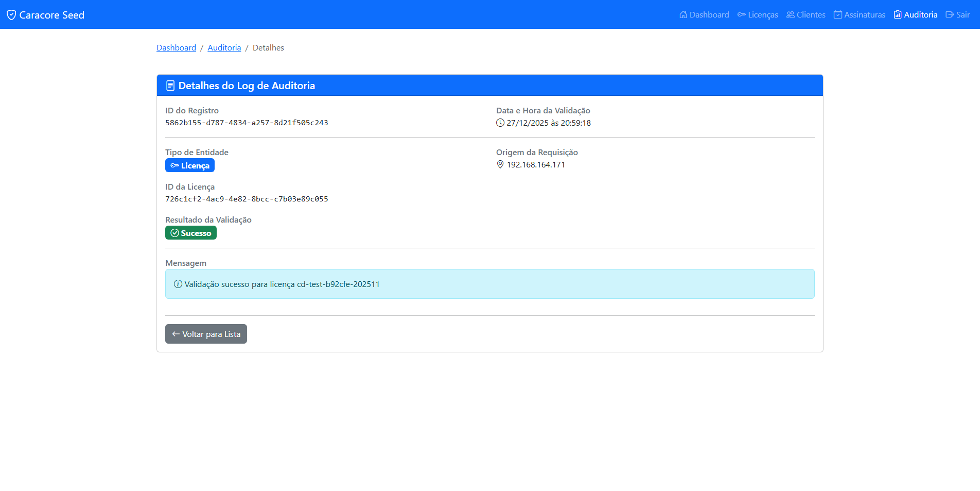Click the Caracore Seed shield logo icon

tap(11, 15)
